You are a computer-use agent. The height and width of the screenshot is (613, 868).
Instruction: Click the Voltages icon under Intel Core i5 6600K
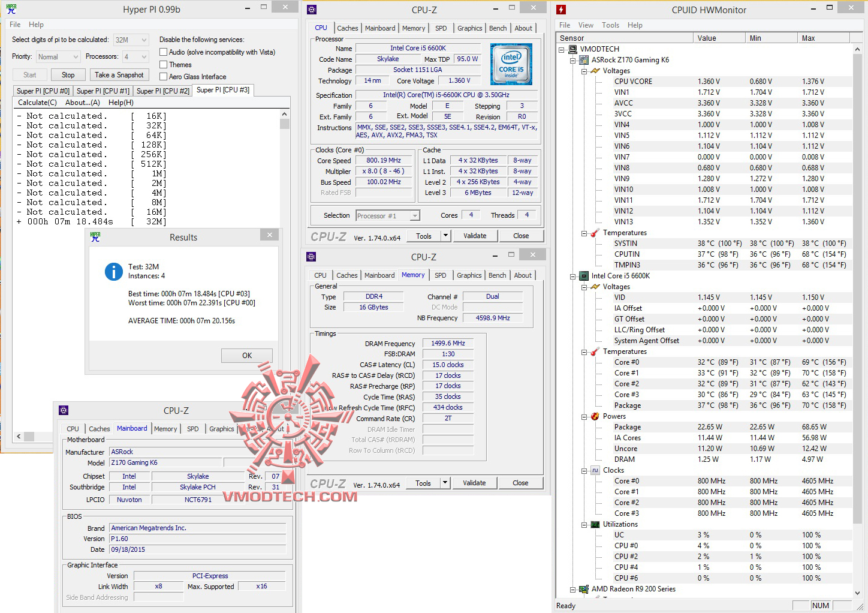(x=595, y=287)
